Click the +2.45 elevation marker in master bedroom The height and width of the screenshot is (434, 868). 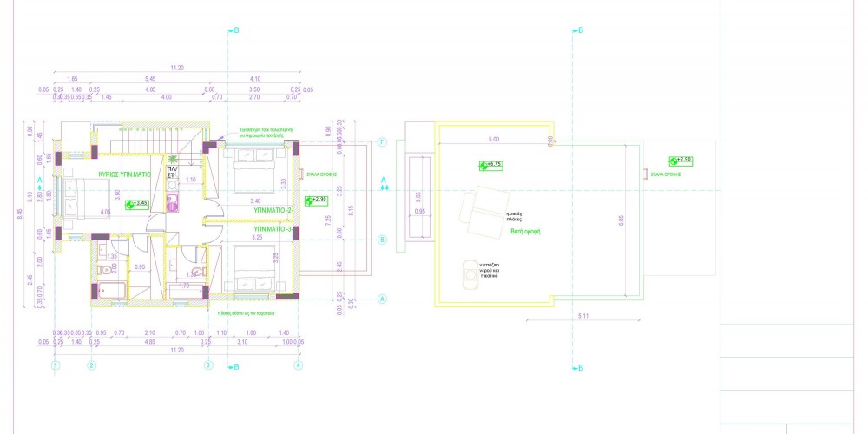tap(138, 205)
